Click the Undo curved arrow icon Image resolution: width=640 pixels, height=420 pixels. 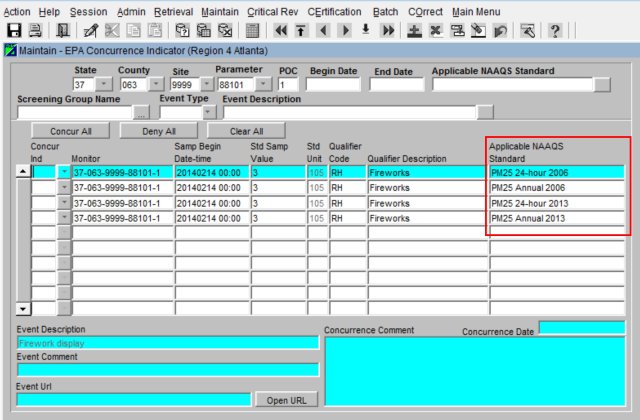500,31
